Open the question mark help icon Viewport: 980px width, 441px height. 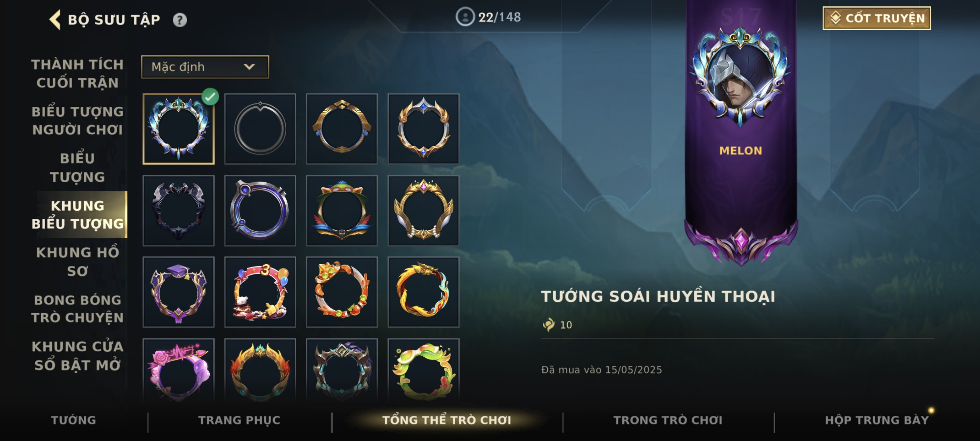click(x=180, y=20)
